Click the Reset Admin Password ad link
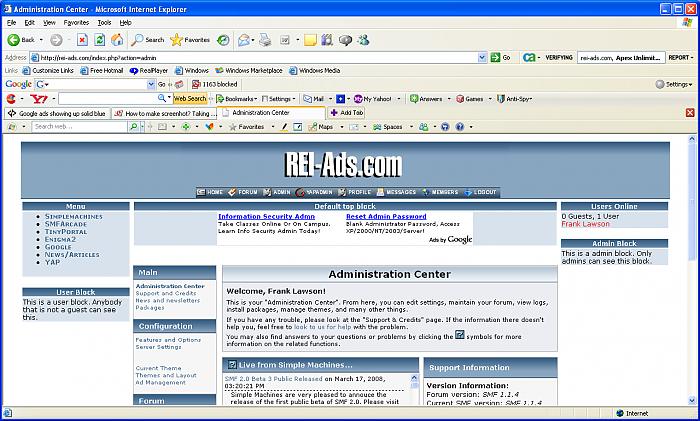Screen dimensions: 700x421 point(386,216)
